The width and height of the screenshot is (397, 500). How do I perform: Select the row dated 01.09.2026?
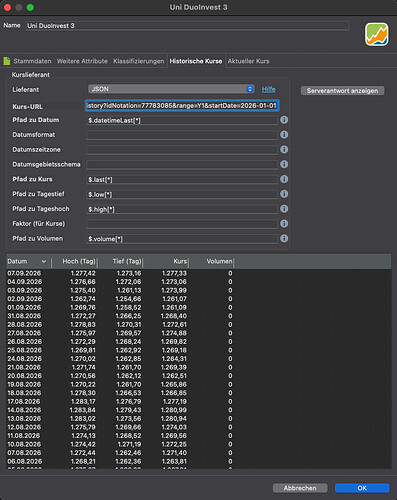tap(199, 307)
